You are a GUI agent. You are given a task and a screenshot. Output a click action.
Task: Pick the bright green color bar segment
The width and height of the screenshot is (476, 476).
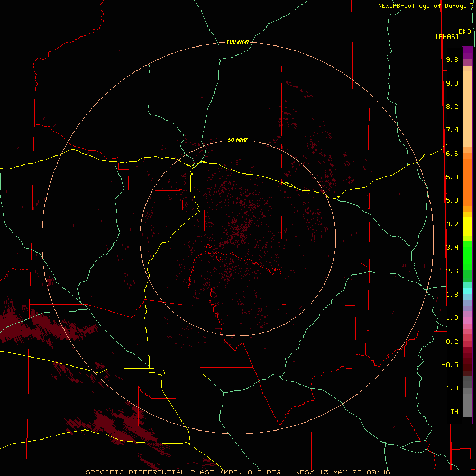click(467, 255)
